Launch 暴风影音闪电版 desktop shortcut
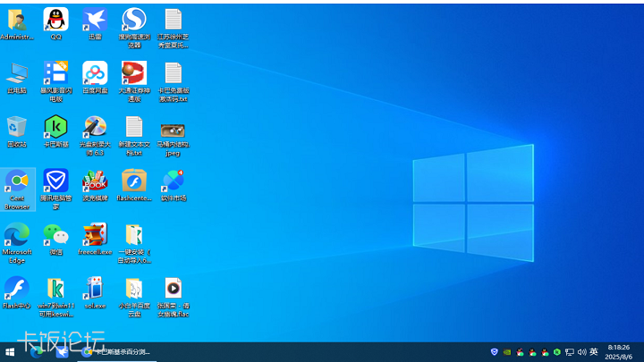The image size is (644, 362). pos(55,81)
